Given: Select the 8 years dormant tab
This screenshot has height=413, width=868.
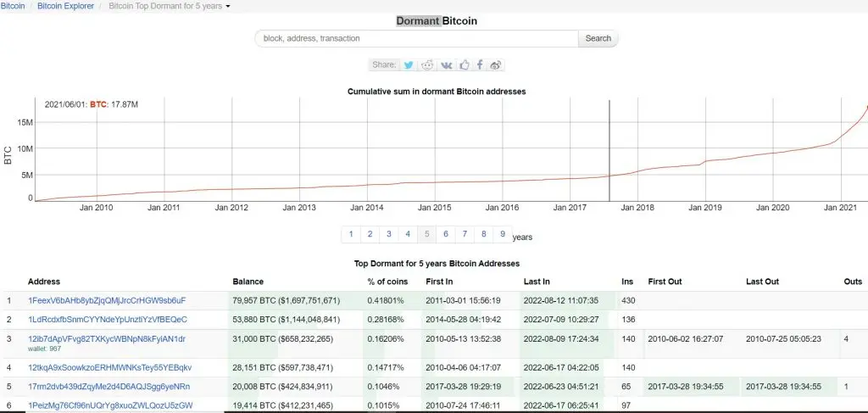Looking at the screenshot, I should click(x=484, y=234).
